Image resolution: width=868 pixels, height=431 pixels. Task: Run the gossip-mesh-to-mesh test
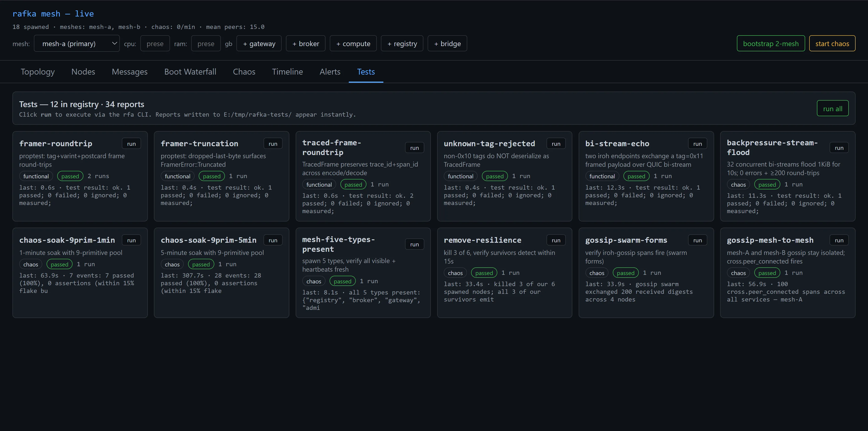point(839,240)
